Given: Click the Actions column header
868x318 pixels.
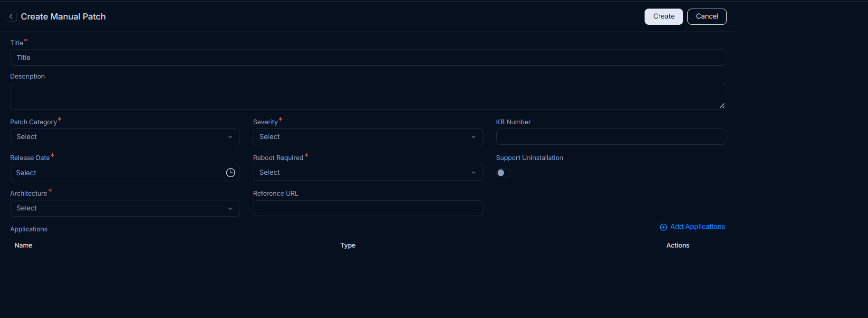Looking at the screenshot, I should (678, 245).
